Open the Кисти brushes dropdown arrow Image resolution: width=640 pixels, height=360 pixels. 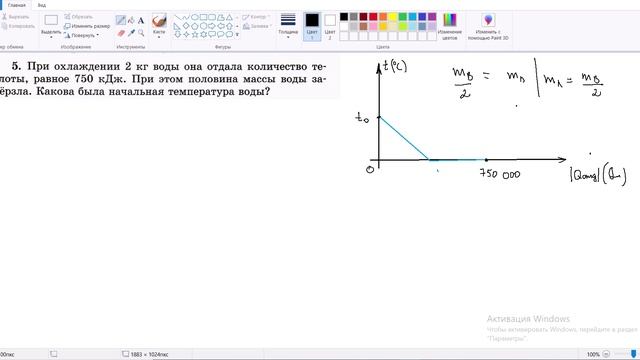(159, 37)
